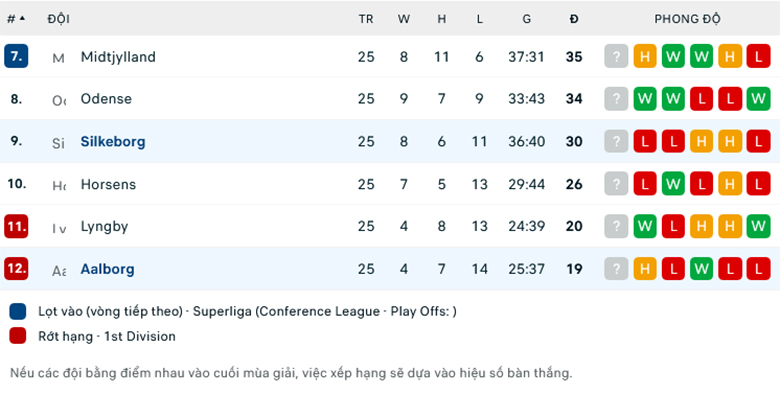The image size is (780, 394).
Task: Click Horsens team logo placeholder
Action: (59, 185)
